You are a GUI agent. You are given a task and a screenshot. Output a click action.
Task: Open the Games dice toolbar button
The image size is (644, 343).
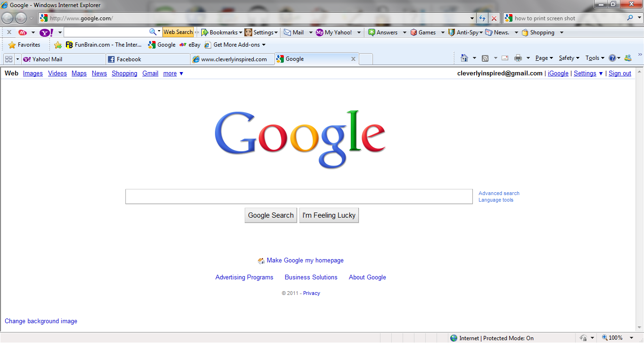[423, 33]
